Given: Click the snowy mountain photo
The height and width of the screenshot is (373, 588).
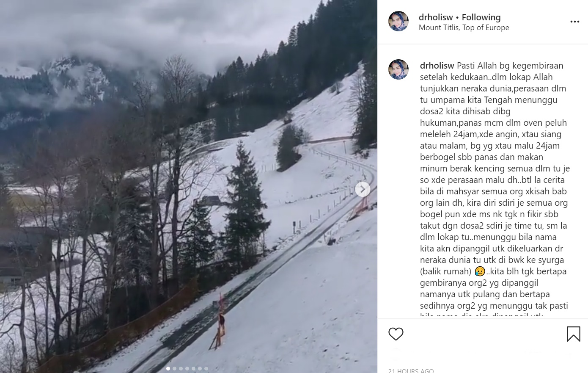Looking at the screenshot, I should click(x=189, y=186).
